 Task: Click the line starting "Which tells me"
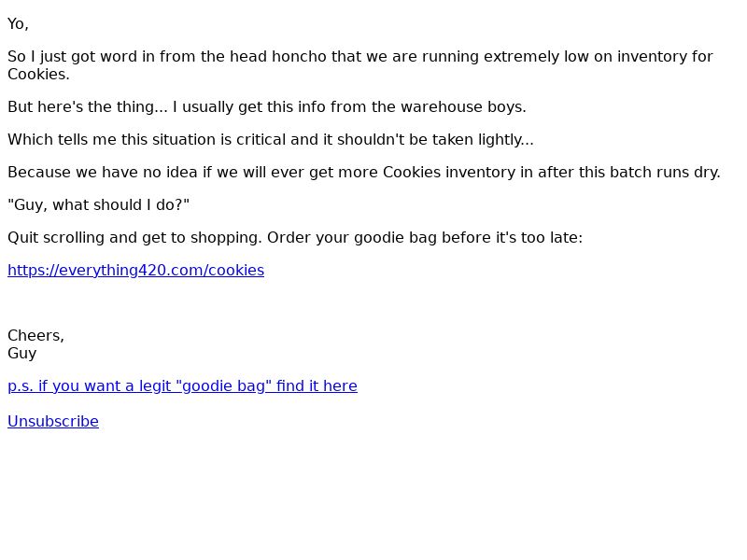(x=271, y=139)
